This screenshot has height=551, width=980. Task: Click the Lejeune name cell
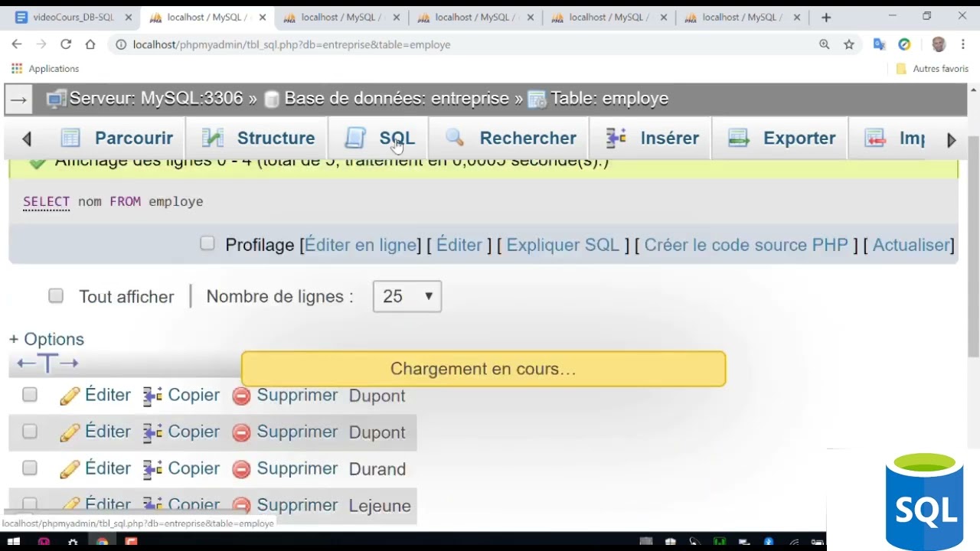[x=380, y=506]
